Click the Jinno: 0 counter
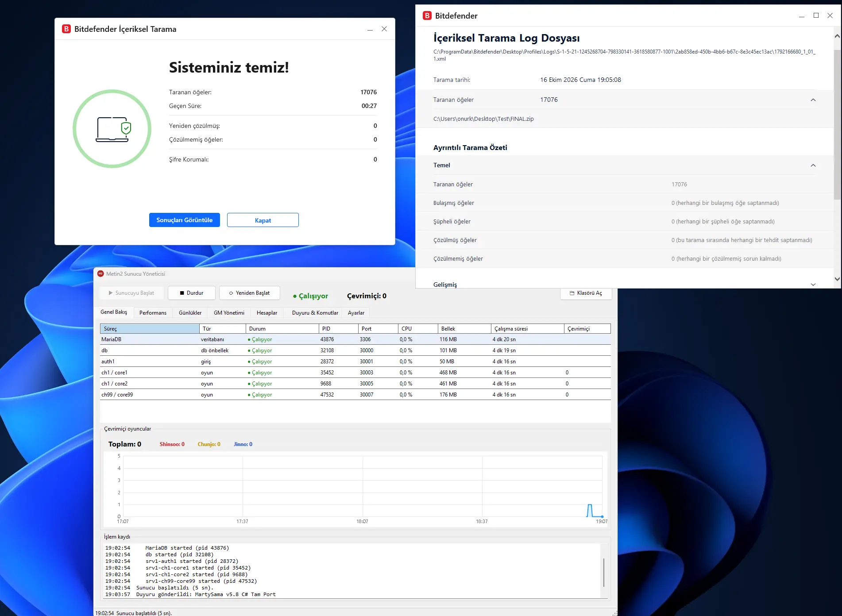842x616 pixels. pos(243,444)
